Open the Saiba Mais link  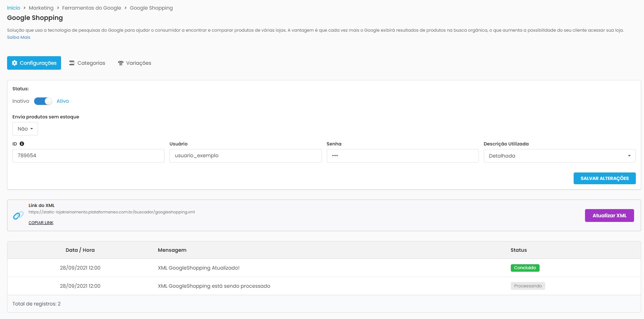[18, 37]
